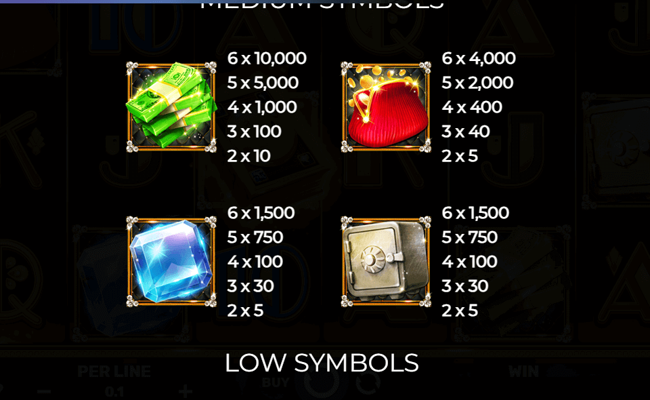Select the silver safe symbol

[x=386, y=262]
